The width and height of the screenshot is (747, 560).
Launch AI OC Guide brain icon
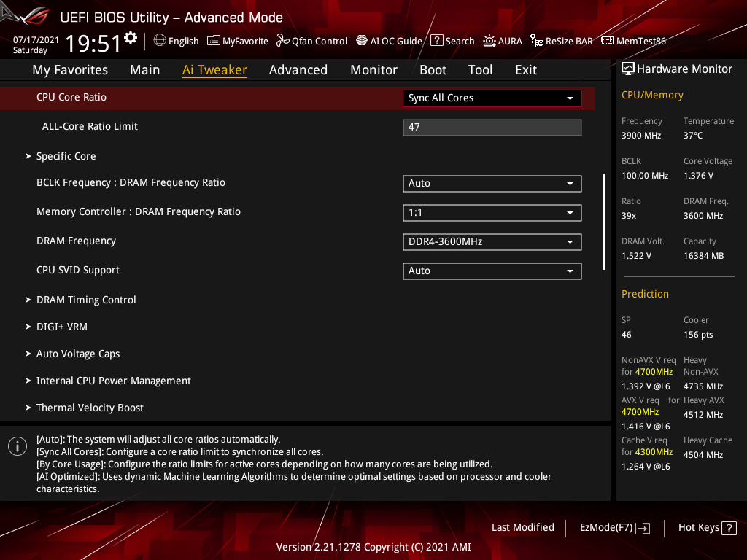pyautogui.click(x=362, y=41)
